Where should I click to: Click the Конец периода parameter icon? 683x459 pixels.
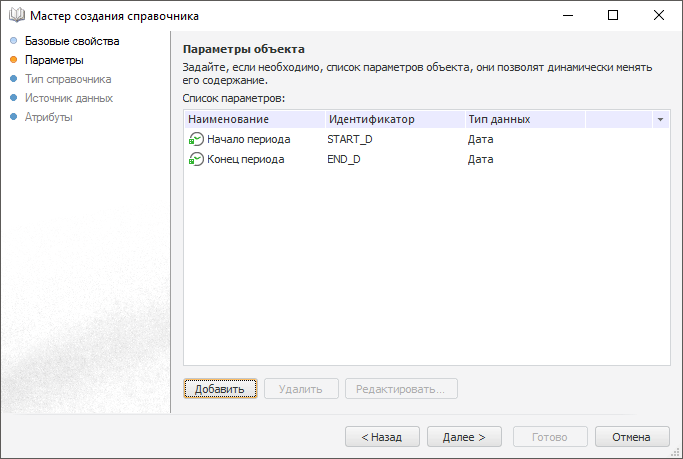(x=196, y=159)
